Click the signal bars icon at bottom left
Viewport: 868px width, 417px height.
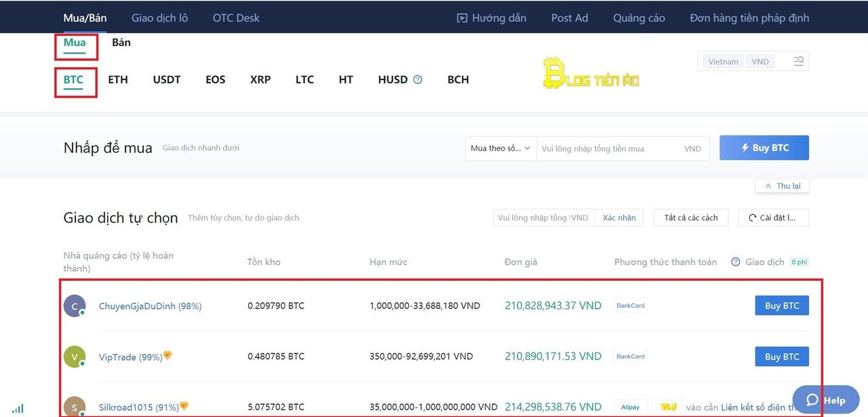coord(18,408)
